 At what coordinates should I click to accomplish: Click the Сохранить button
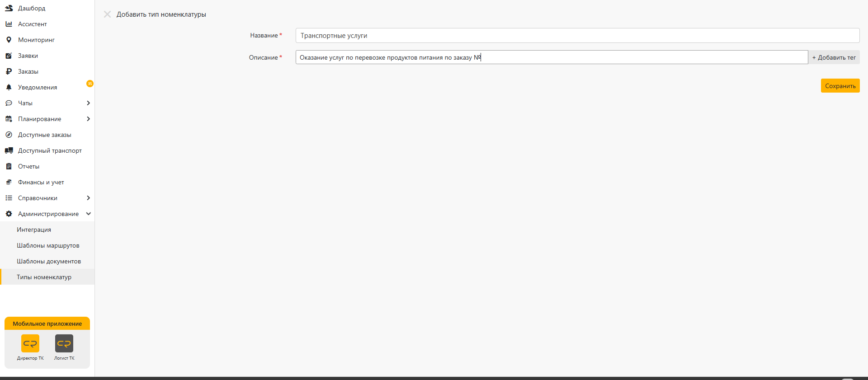(840, 86)
